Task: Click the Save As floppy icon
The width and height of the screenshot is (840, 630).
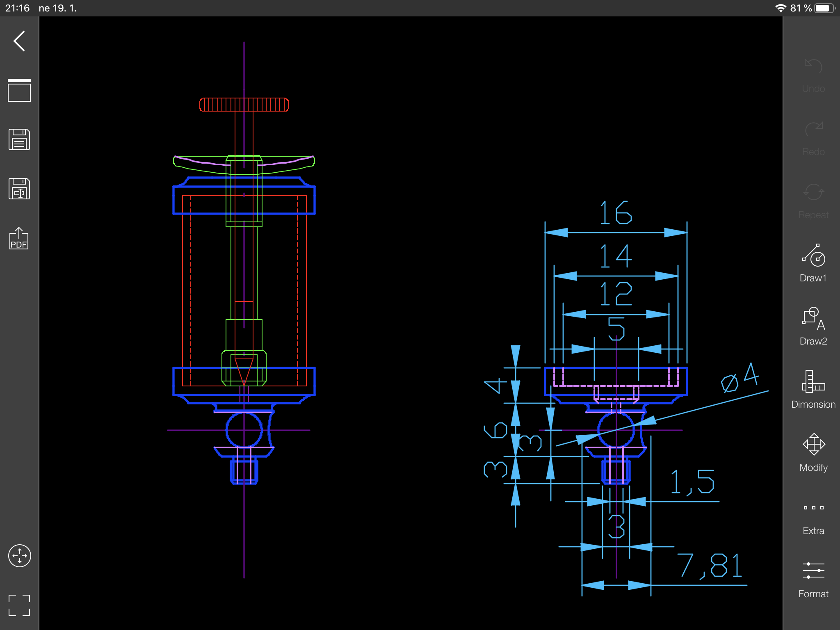Action: [19, 189]
